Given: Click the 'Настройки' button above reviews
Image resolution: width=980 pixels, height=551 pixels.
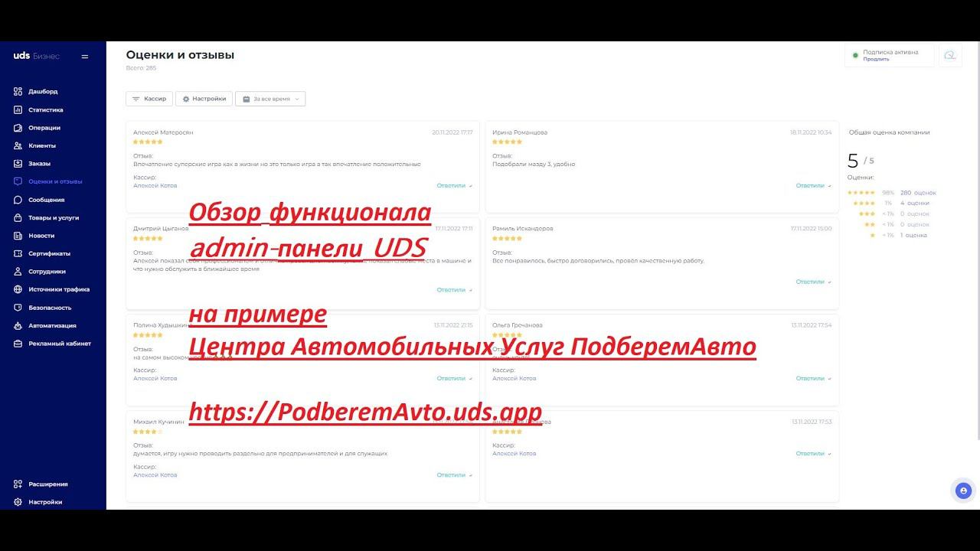Looking at the screenshot, I should click(x=204, y=99).
